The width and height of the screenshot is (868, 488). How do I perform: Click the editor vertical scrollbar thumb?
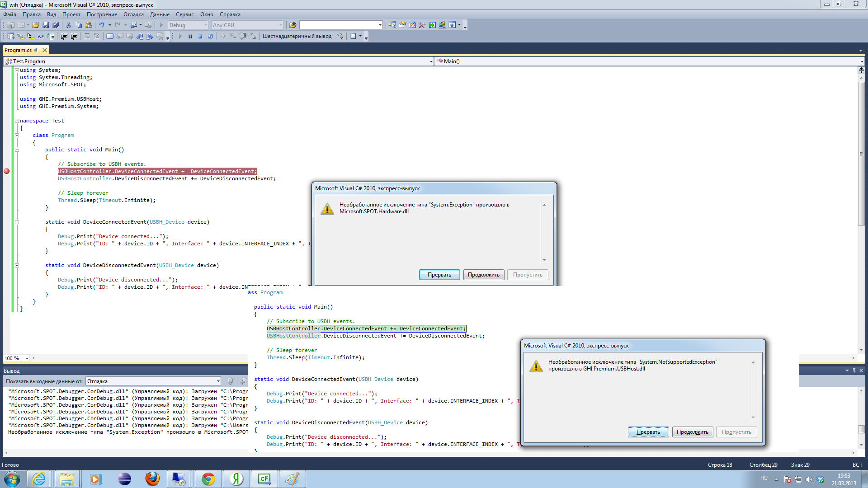pyautogui.click(x=861, y=154)
